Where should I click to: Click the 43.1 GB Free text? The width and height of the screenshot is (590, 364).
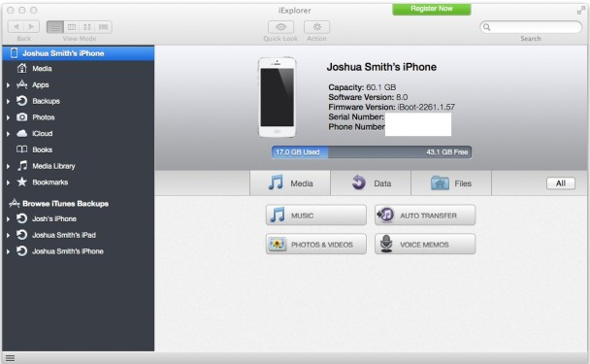(447, 152)
